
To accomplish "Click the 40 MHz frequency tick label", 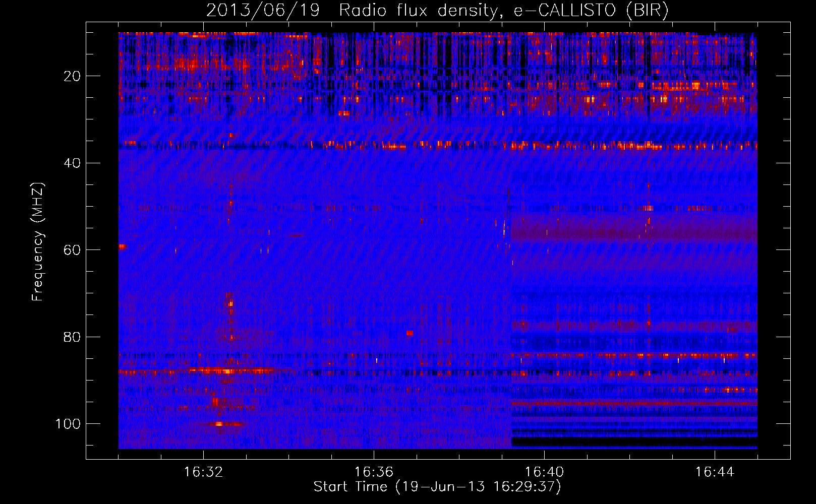I will pos(72,163).
